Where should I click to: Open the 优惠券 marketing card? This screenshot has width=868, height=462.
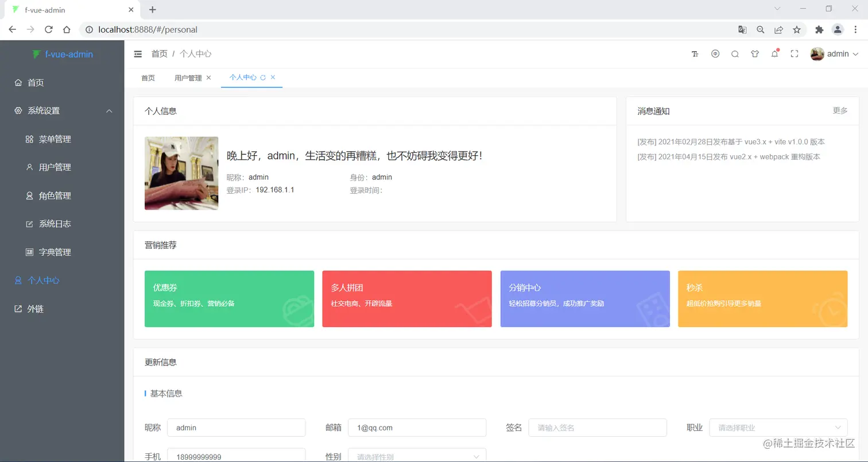[x=229, y=299]
